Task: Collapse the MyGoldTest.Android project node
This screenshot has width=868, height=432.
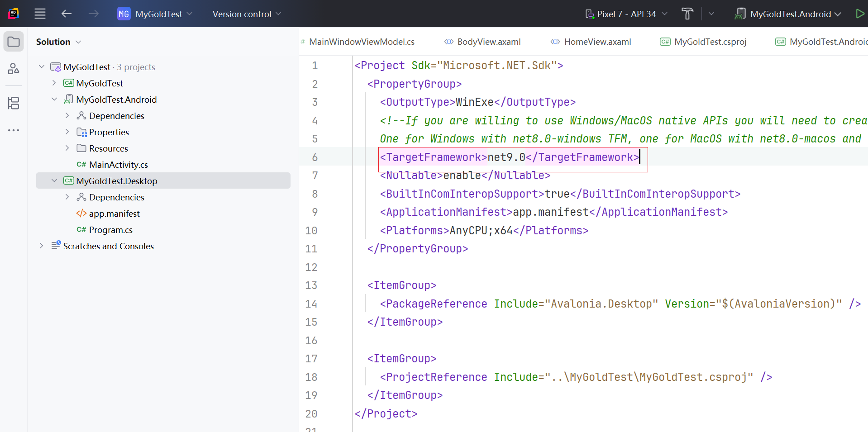Action: coord(54,100)
